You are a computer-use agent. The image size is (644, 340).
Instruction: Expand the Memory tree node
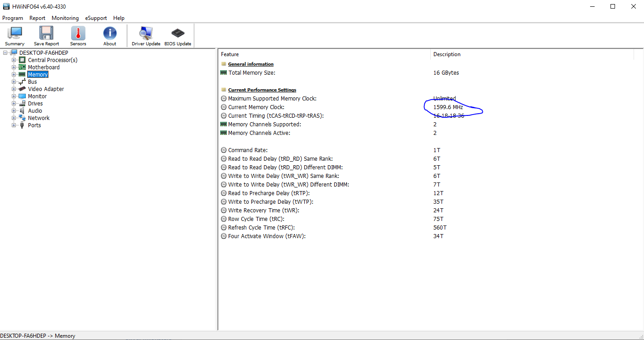click(x=14, y=74)
